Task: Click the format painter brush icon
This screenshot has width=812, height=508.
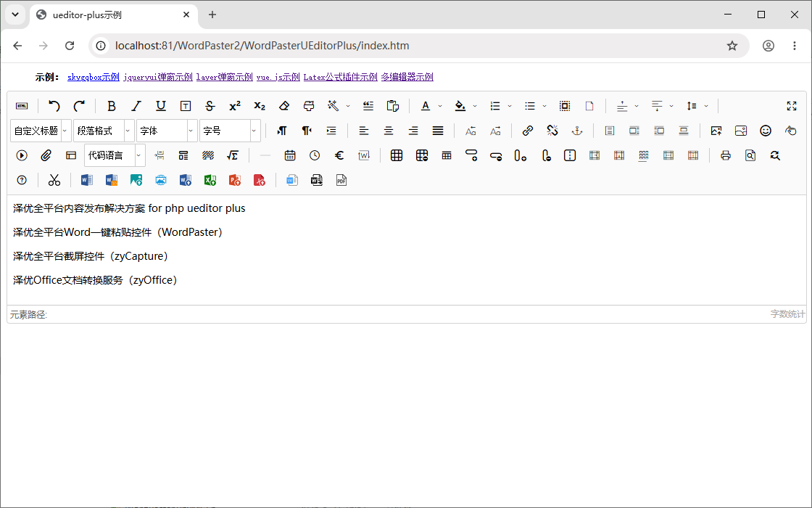Action: 309,106
